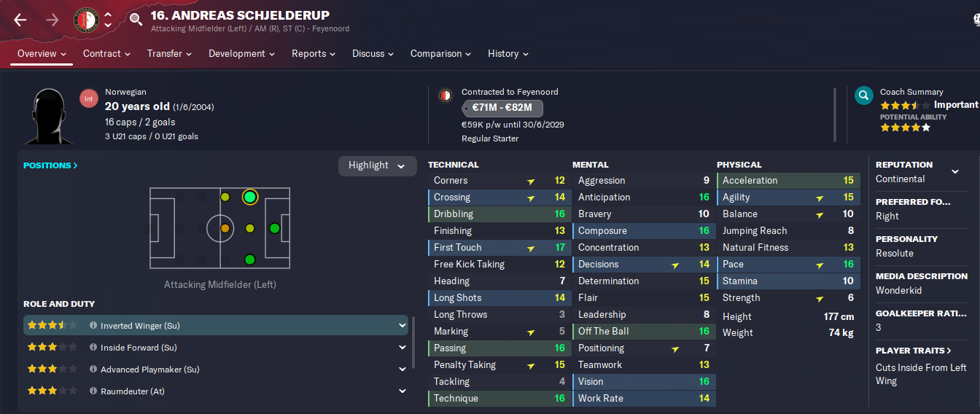The image size is (980, 414).
Task: Select the striker position dot on pitch
Action: (274, 229)
